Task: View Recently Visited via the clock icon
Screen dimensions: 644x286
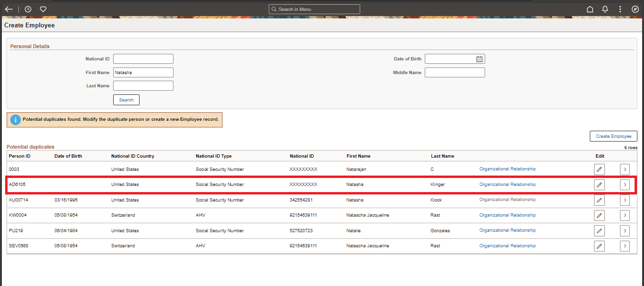Action: (27, 9)
